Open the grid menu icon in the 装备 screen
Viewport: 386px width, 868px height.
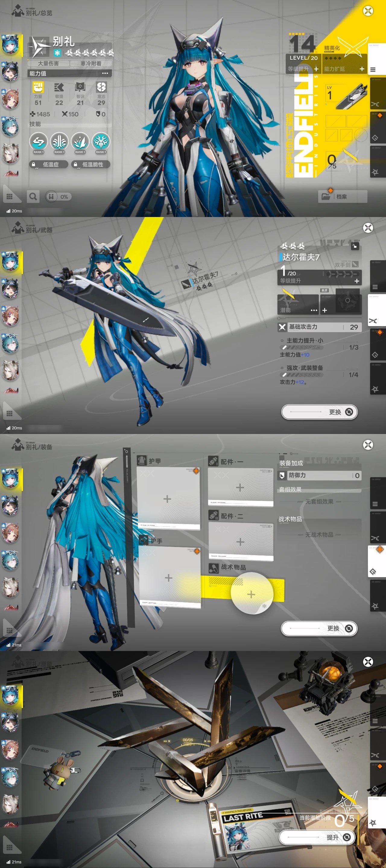(9, 630)
